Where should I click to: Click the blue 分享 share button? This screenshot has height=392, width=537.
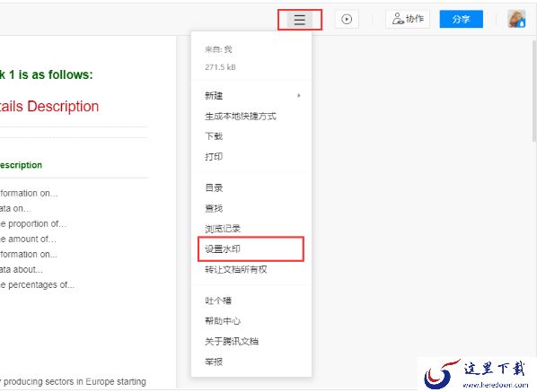point(461,19)
